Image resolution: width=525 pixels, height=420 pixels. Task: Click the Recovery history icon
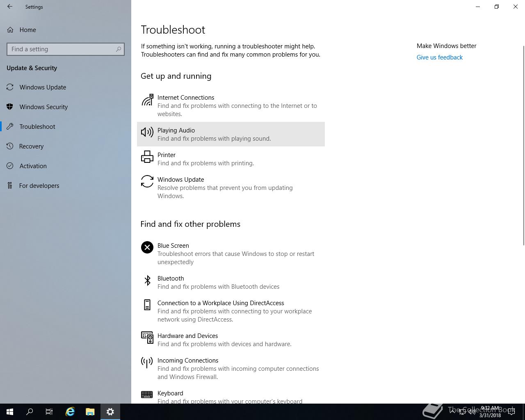coord(10,146)
